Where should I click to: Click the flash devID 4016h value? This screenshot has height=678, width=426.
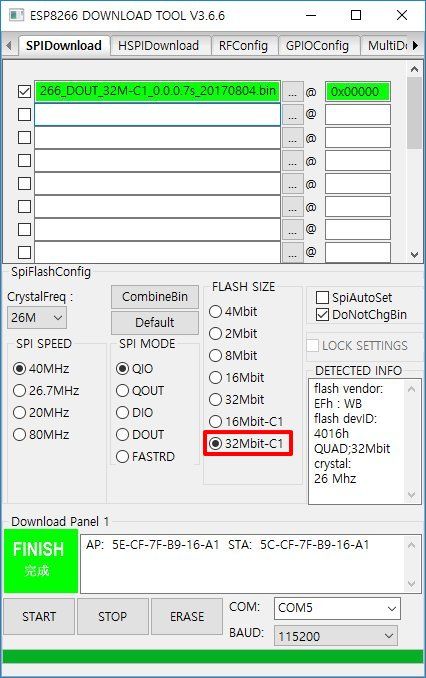pyautogui.click(x=331, y=433)
